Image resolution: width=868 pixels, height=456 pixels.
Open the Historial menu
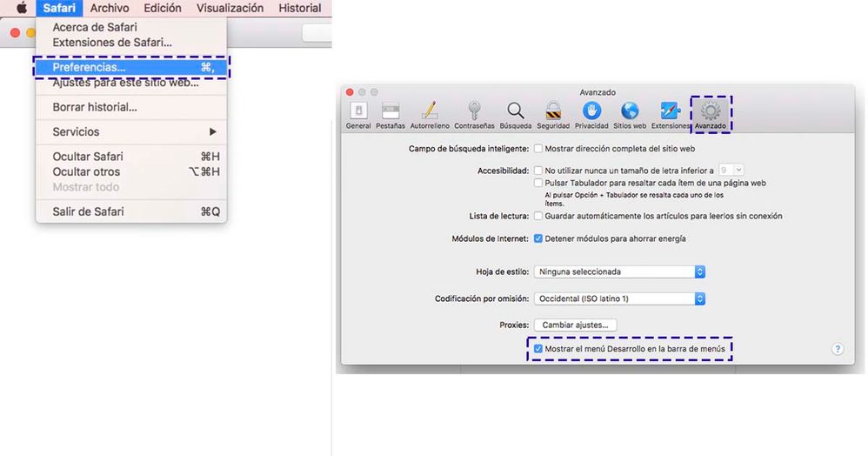299,8
